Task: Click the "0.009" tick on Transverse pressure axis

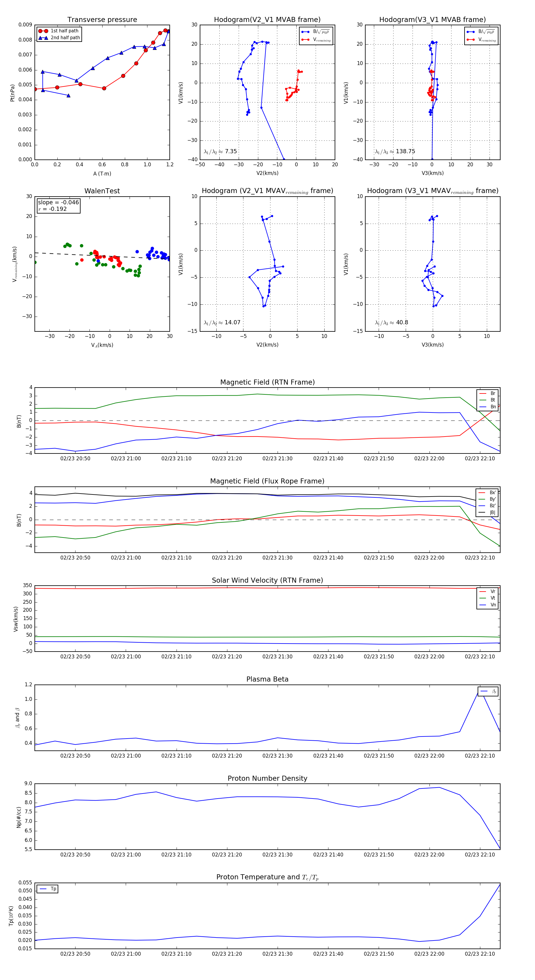Action: 25,25
